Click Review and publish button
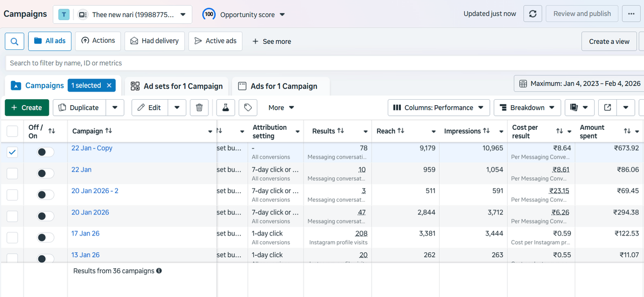Image resolution: width=644 pixels, height=297 pixels. click(582, 14)
